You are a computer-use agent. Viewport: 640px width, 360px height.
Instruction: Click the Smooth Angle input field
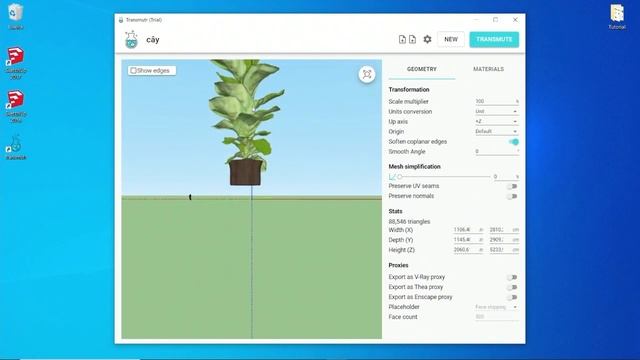[497, 151]
